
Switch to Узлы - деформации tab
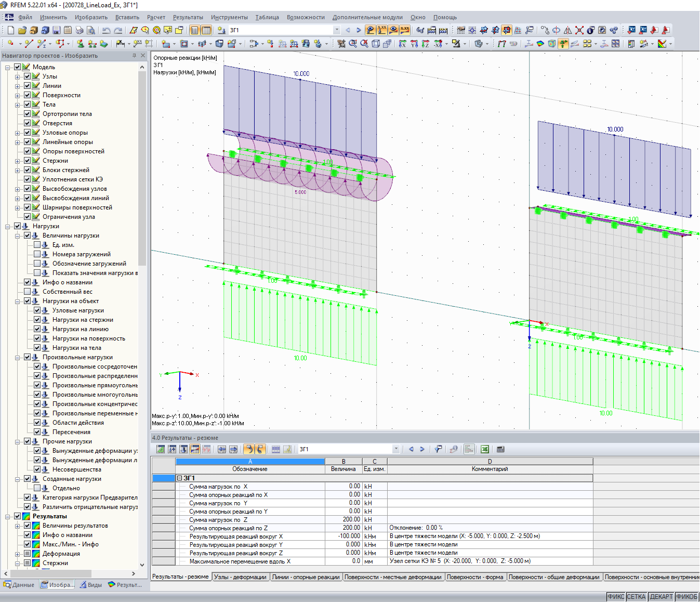(240, 577)
